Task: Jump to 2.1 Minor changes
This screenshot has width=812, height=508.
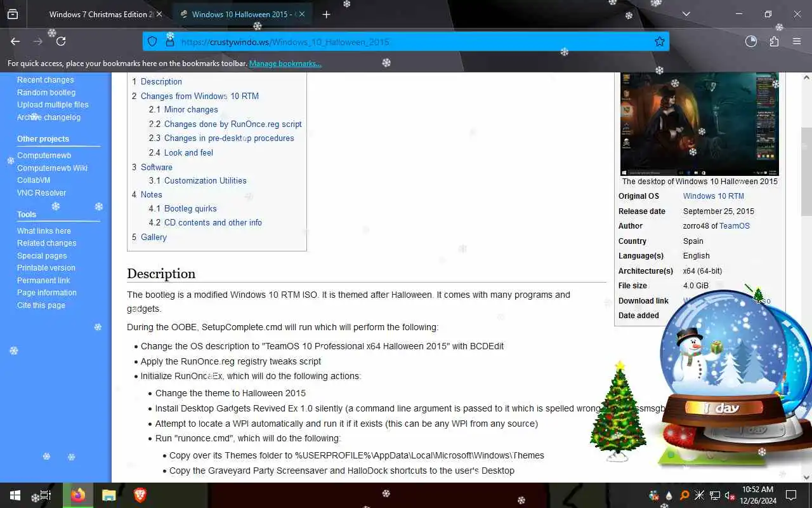Action: [x=183, y=110]
